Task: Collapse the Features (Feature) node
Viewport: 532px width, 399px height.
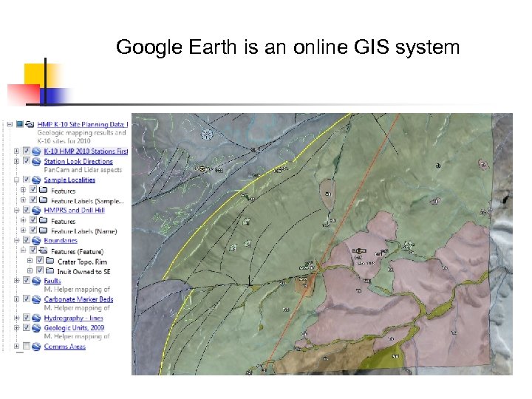Action: click(x=23, y=250)
